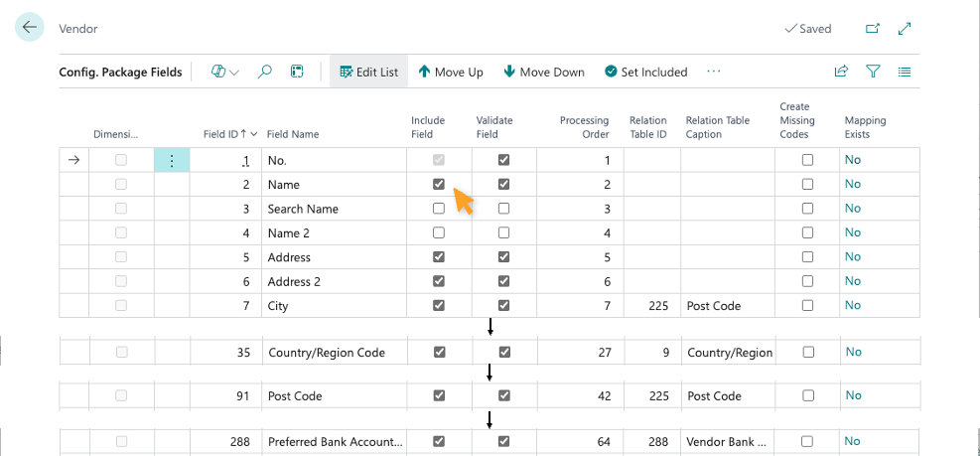Click the search magnifier icon
This screenshot has height=456, width=980.
[x=265, y=72]
